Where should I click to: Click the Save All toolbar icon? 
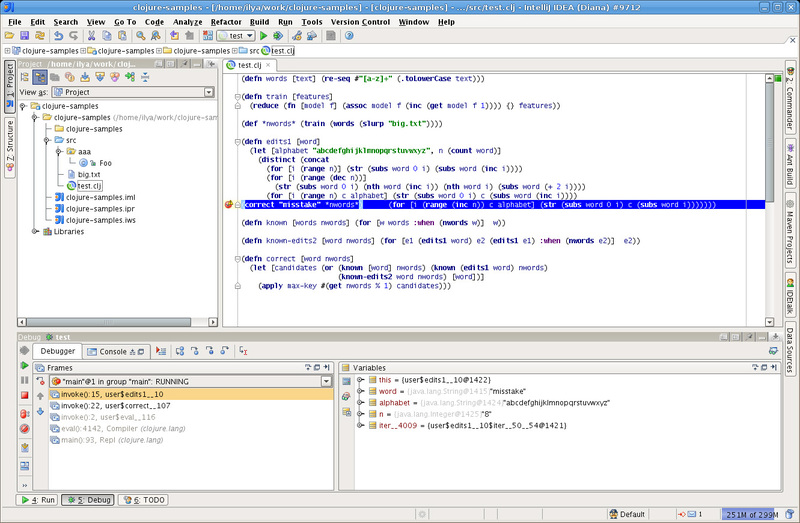coord(24,36)
